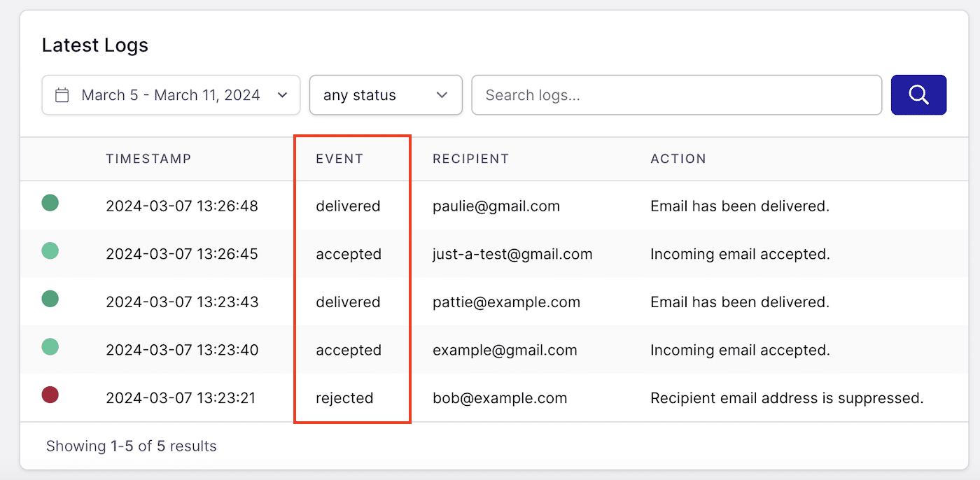Click the Search logs input field
The width and height of the screenshot is (980, 480).
tap(677, 94)
